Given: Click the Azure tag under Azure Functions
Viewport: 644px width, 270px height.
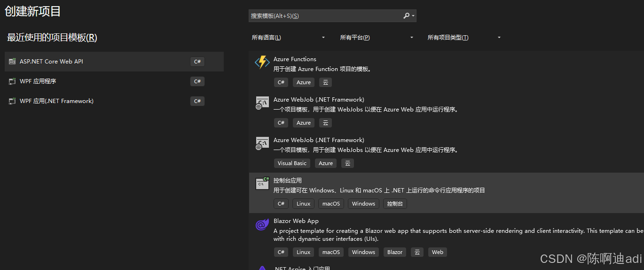Looking at the screenshot, I should pos(304,82).
